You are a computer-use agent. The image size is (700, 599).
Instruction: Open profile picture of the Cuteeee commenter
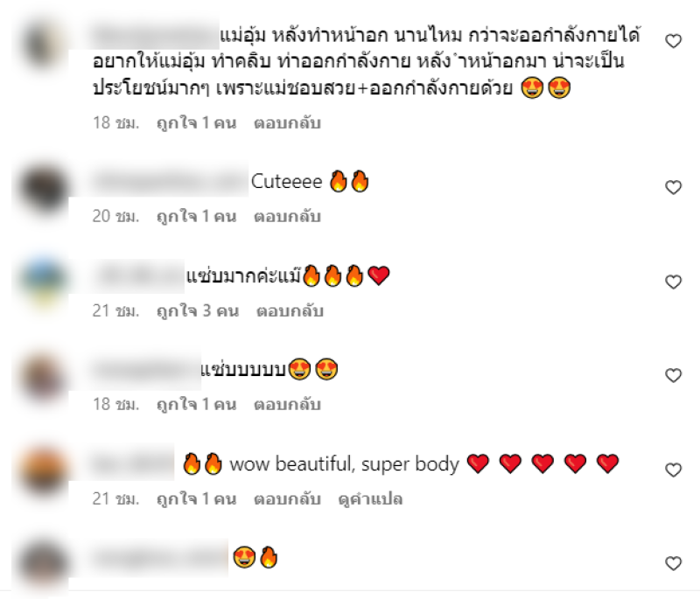(x=43, y=188)
